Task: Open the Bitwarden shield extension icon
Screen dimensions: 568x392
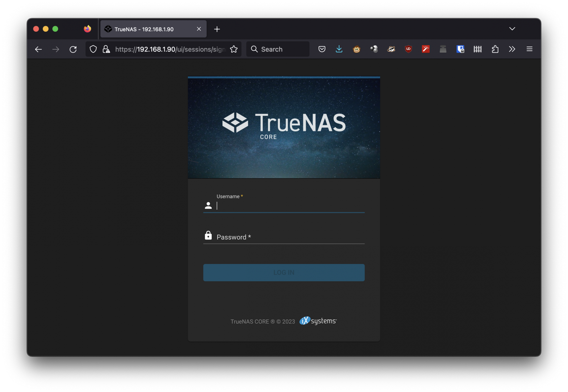Action: 460,49
